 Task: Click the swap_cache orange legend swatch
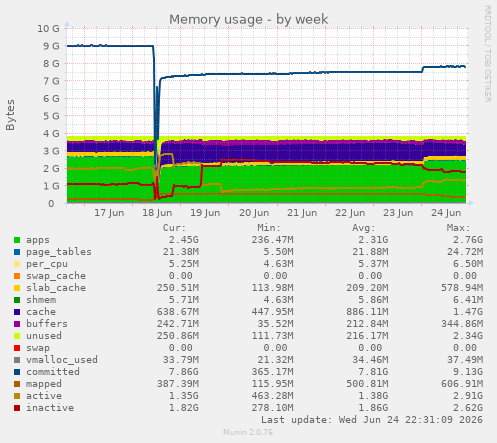(x=17, y=276)
